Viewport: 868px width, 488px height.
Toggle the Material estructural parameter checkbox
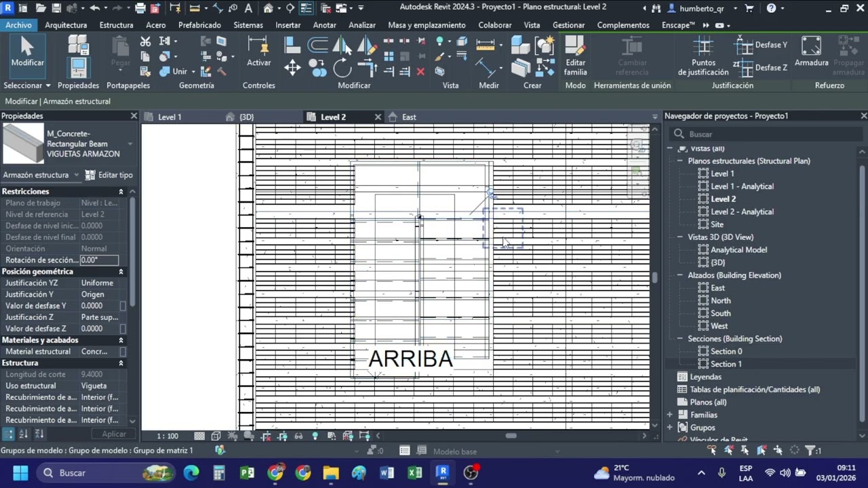pyautogui.click(x=123, y=352)
